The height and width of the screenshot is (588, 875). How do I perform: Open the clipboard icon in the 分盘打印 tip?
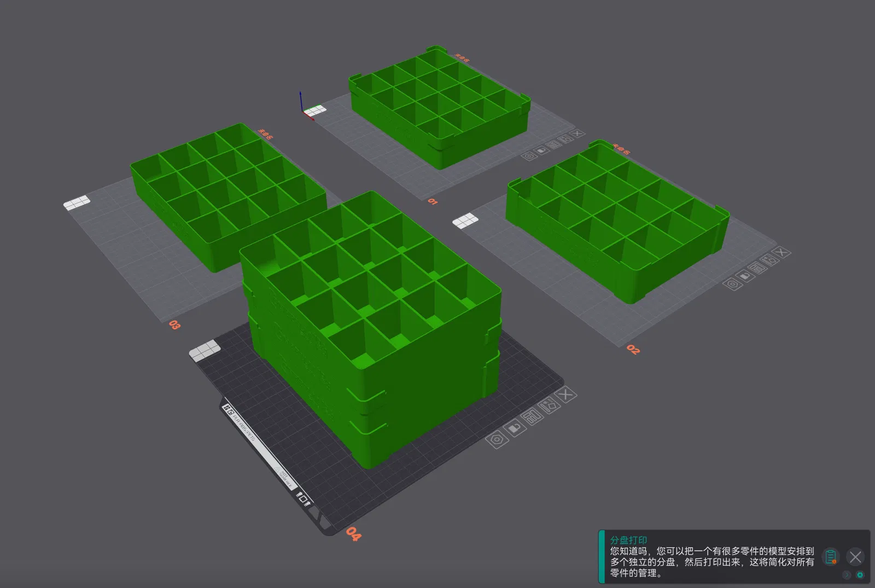(x=831, y=557)
